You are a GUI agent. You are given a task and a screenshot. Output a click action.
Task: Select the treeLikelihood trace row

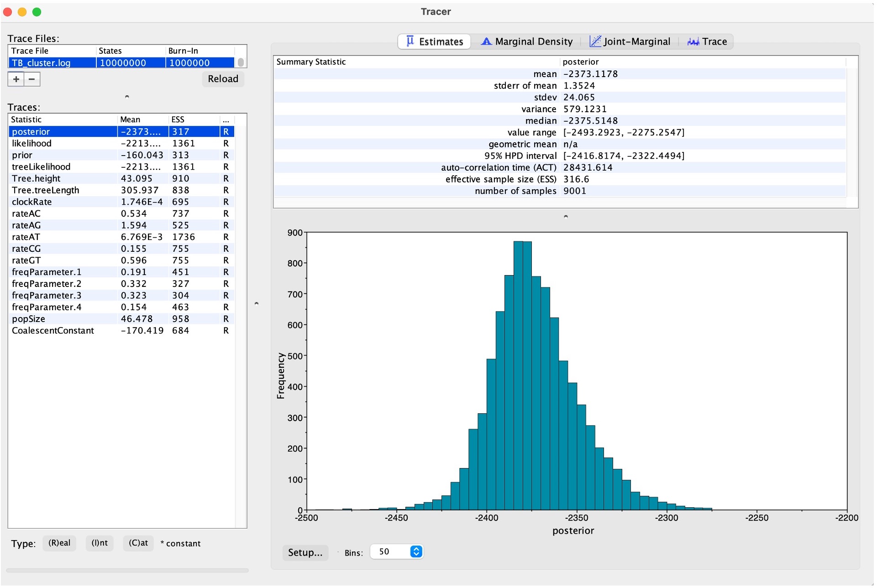121,167
